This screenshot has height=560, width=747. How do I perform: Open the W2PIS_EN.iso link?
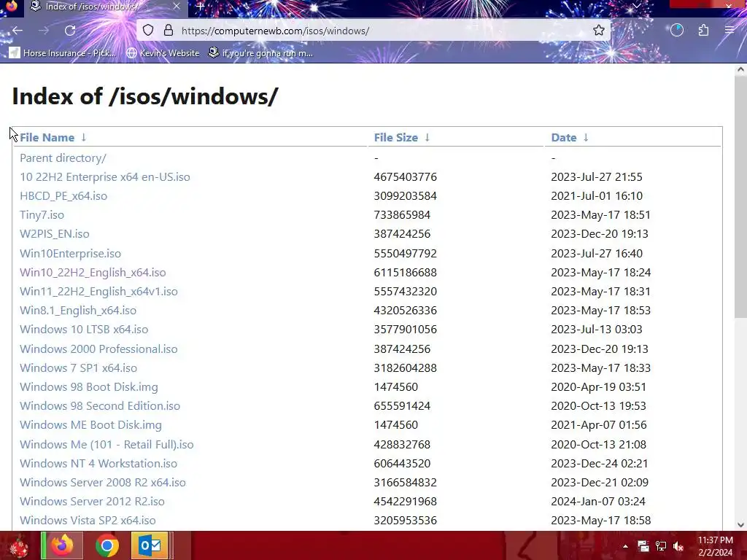[54, 234]
